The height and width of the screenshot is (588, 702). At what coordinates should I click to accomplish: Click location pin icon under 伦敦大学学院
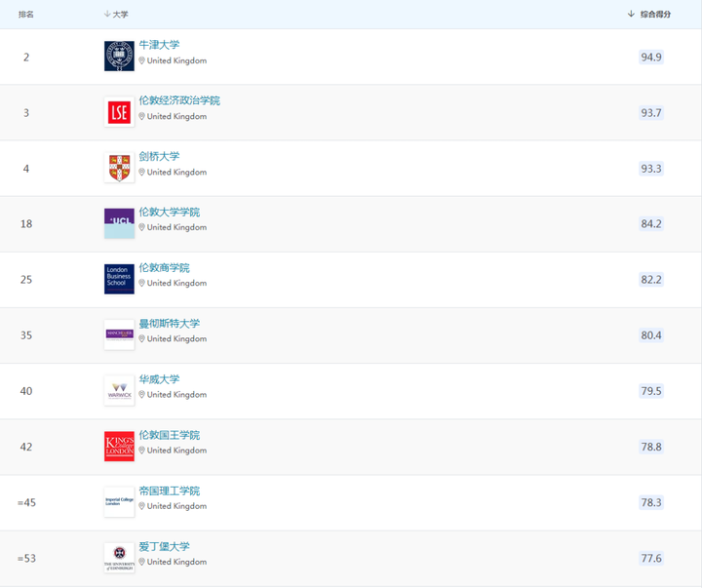click(142, 227)
